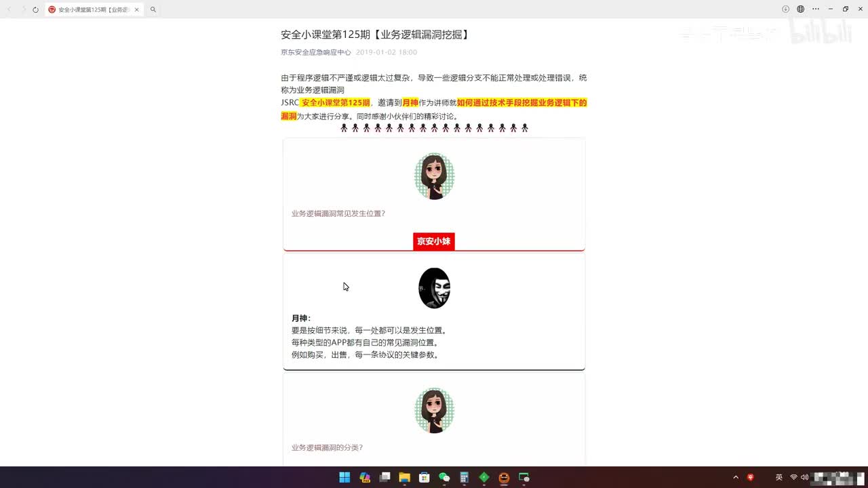
Task: Expand the system tray hidden icons chevron
Action: point(736,477)
